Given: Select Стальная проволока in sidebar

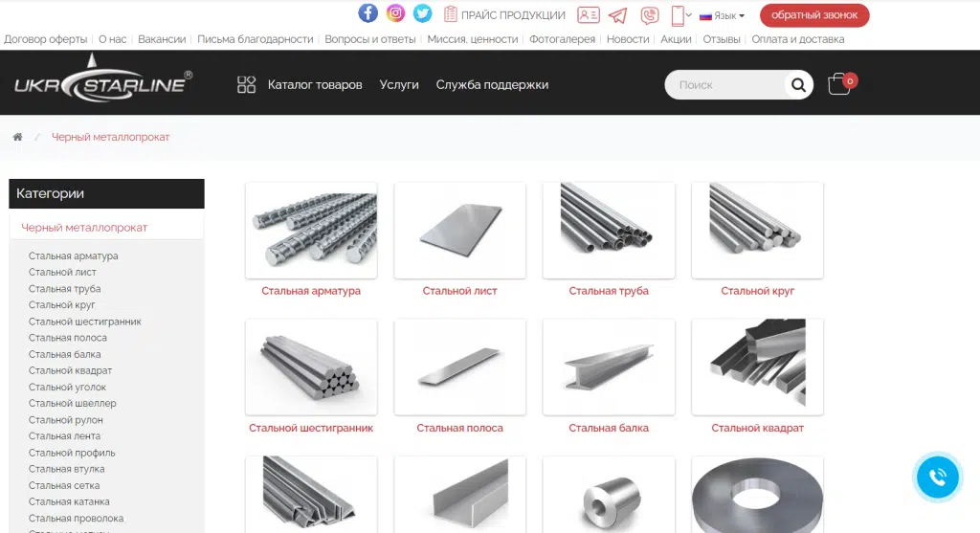Looking at the screenshot, I should [x=76, y=518].
